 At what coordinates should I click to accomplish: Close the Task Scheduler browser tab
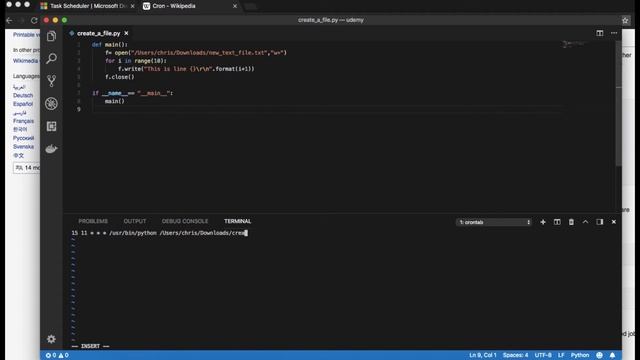click(132, 6)
